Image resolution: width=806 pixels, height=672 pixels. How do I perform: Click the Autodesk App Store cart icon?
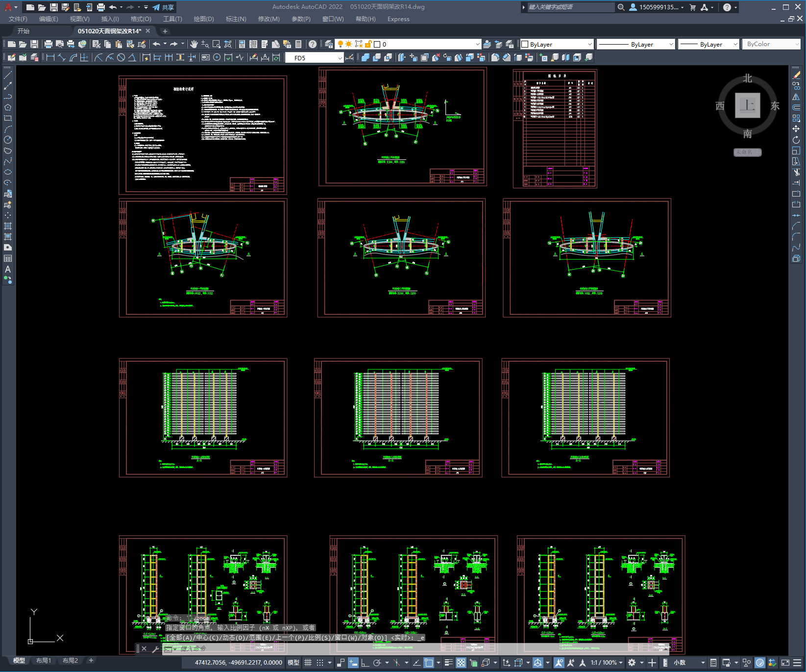click(x=692, y=7)
